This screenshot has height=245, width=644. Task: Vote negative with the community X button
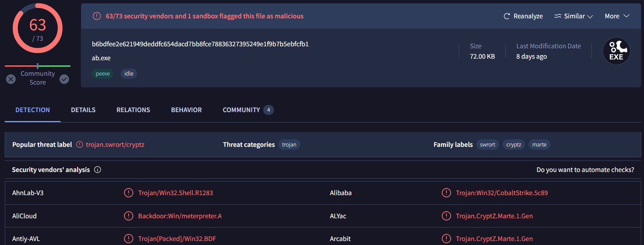tap(11, 79)
